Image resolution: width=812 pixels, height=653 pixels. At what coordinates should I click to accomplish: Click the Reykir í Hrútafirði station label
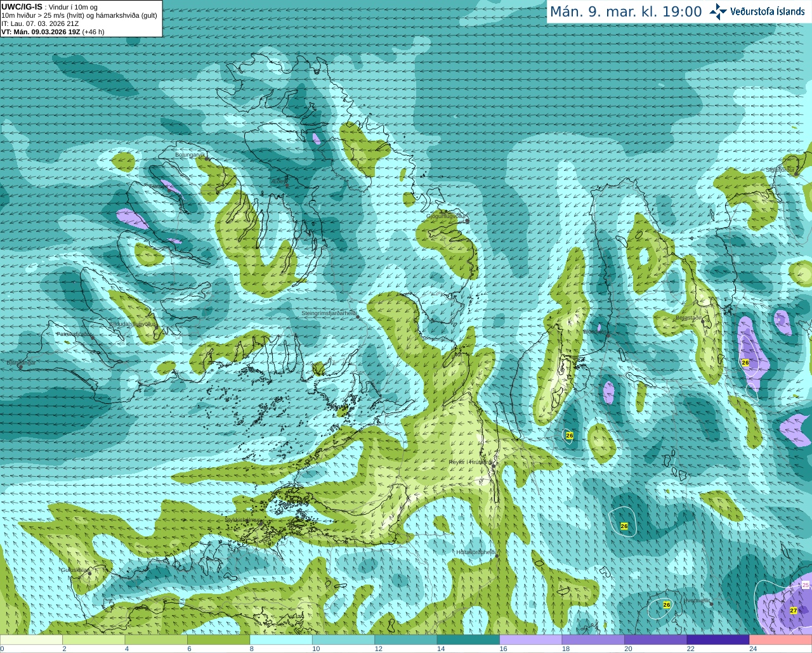click(x=469, y=462)
